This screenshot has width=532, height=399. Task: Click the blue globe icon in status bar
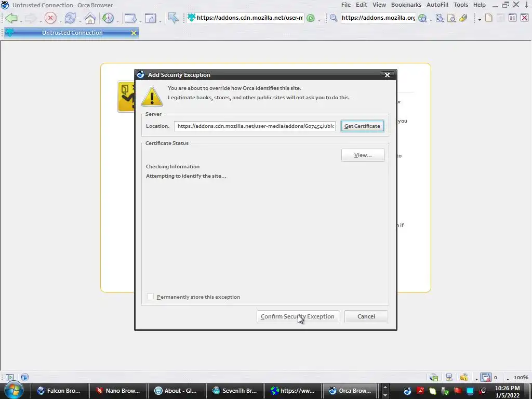point(25,377)
